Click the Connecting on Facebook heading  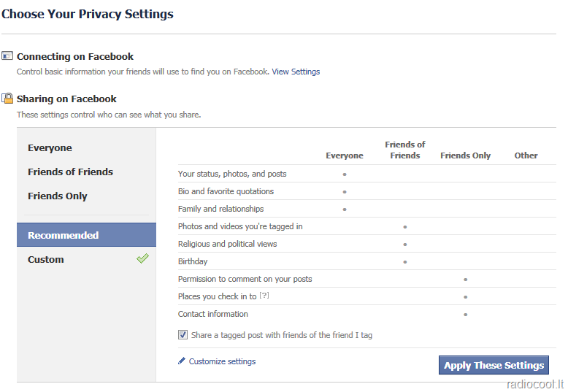[75, 56]
